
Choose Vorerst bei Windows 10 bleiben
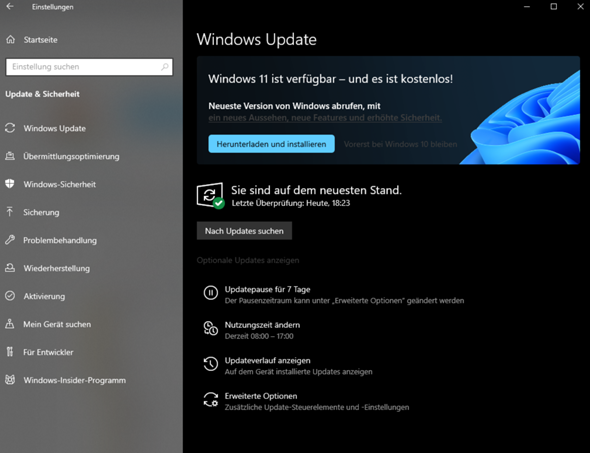click(x=400, y=144)
